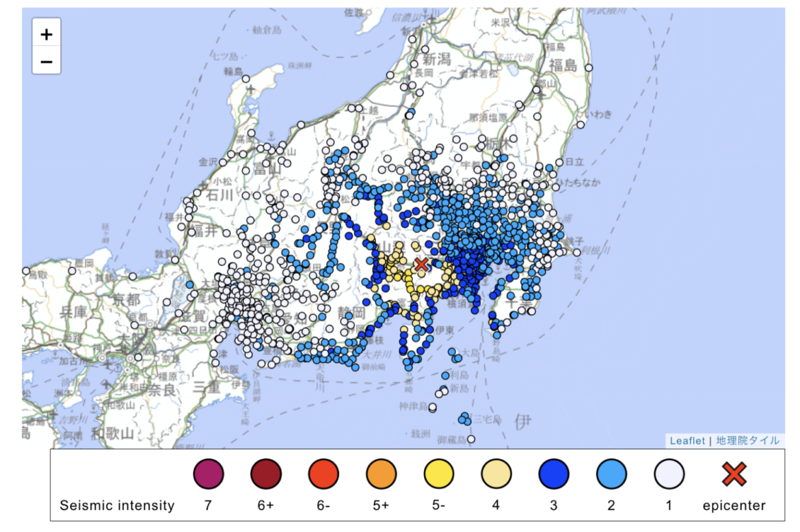The width and height of the screenshot is (800, 532).
Task: Click the intensity 2 light blue legend circle
Action: click(611, 474)
